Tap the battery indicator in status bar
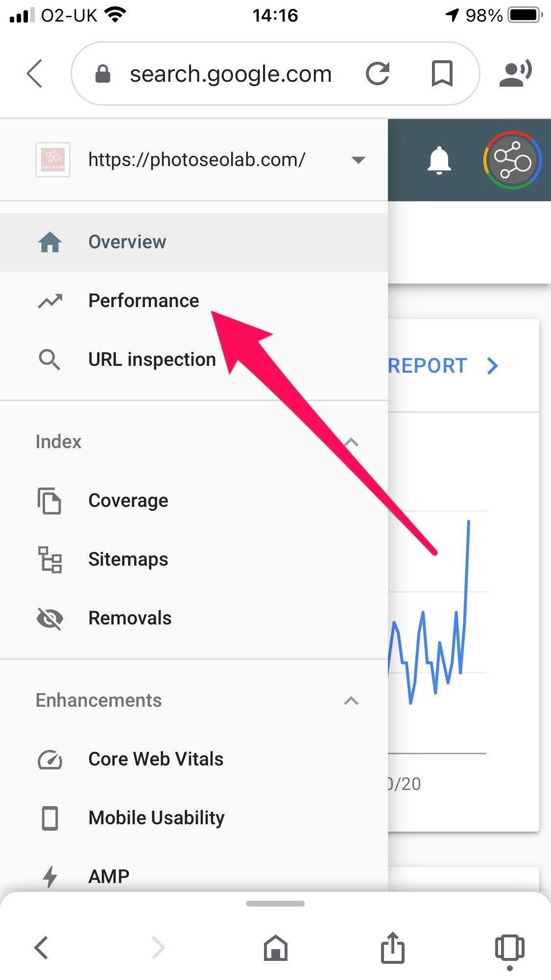Image resolution: width=551 pixels, height=980 pixels. coord(526,15)
